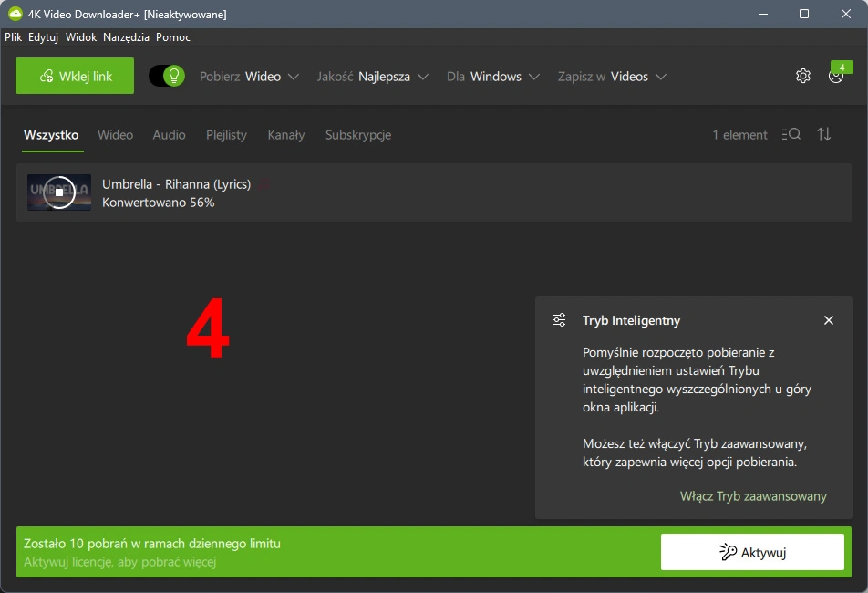Viewport: 868px width, 593px height.
Task: Click the Tryb Inteligentny sliders icon
Action: click(559, 320)
